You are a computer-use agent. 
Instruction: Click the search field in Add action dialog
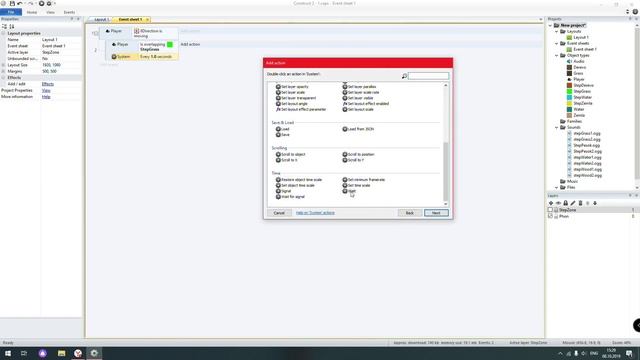click(428, 76)
